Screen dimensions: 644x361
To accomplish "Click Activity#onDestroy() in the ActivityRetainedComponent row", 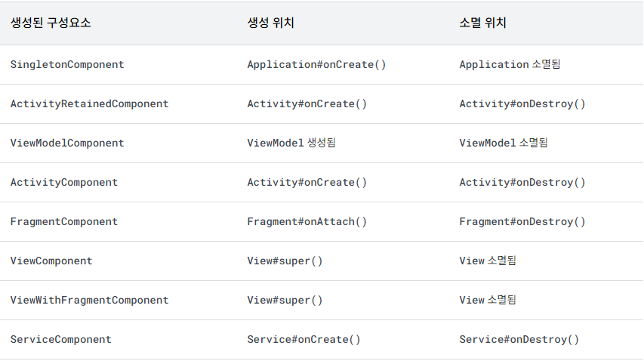I will point(522,104).
